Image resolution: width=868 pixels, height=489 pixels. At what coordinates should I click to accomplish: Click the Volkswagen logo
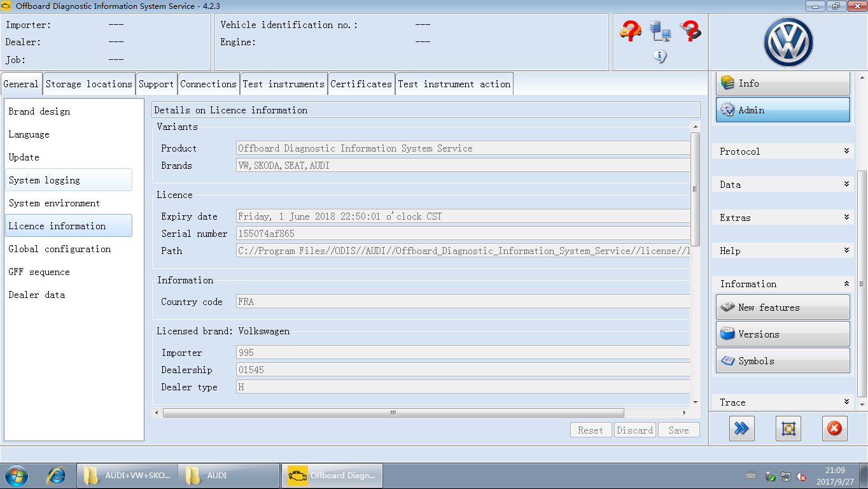pos(788,42)
